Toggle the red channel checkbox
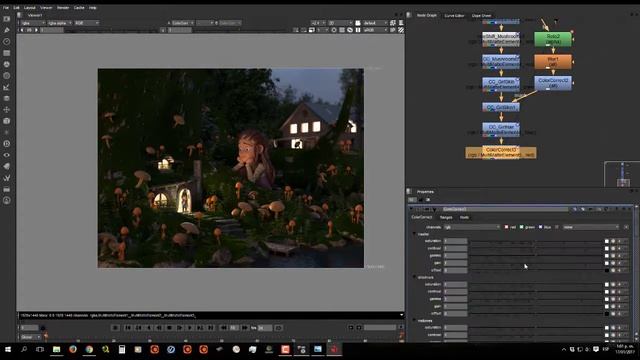Image resolution: width=640 pixels, height=360 pixels. pyautogui.click(x=507, y=227)
